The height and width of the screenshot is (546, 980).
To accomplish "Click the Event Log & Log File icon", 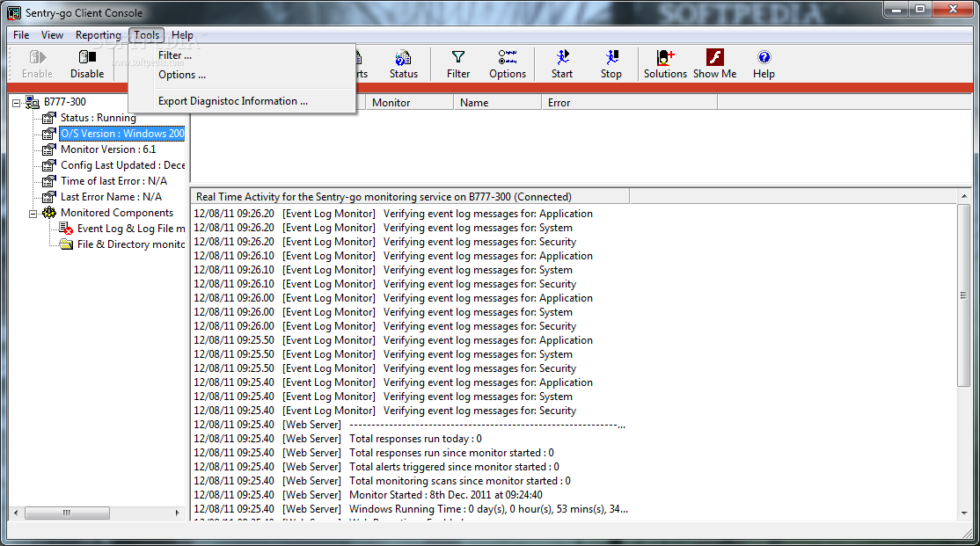I will click(x=66, y=229).
